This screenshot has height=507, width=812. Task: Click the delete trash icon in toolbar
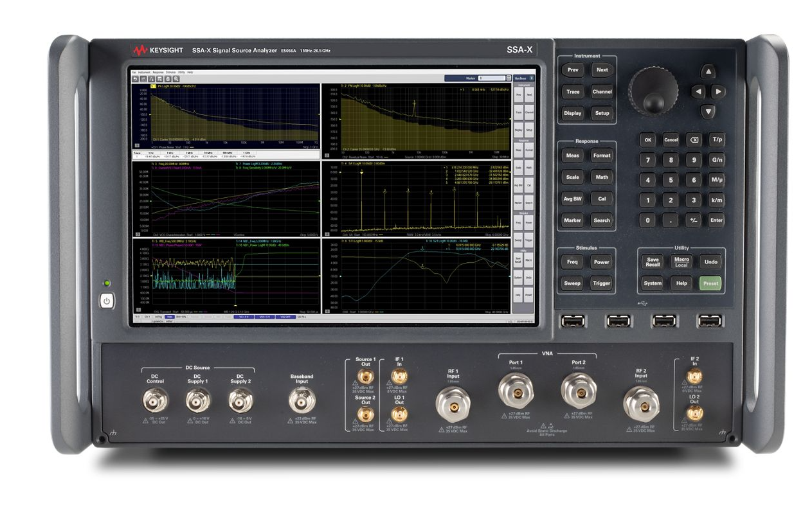[168, 79]
